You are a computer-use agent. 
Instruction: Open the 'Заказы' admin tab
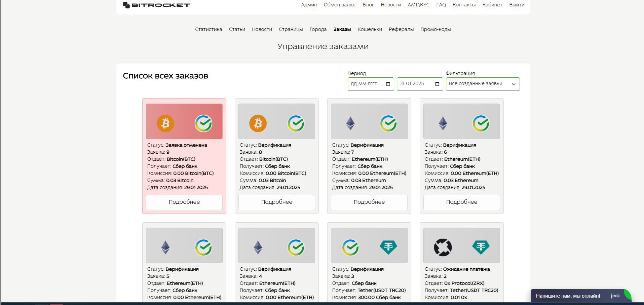pyautogui.click(x=342, y=29)
